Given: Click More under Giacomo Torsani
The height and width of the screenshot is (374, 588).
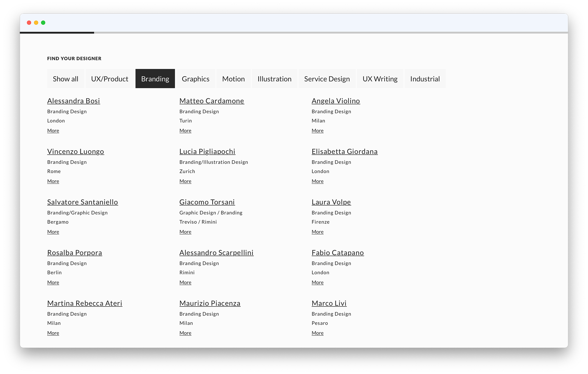Looking at the screenshot, I should point(186,232).
